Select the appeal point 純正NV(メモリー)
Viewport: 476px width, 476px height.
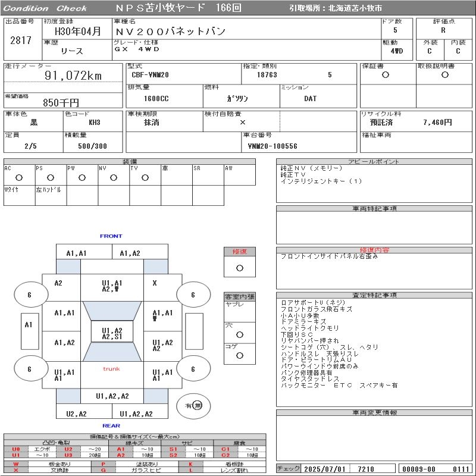tap(311, 168)
